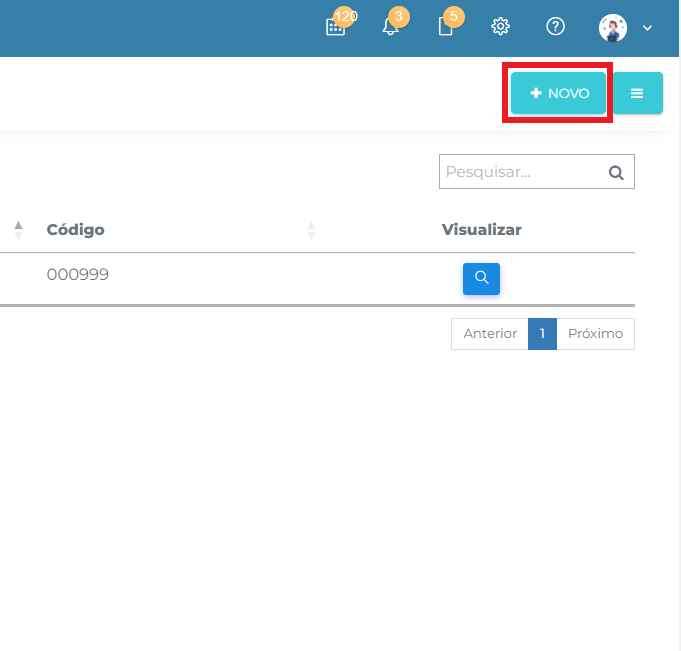Click the search magnifier icon in Pesquisar
The image size is (681, 651).
tap(616, 172)
